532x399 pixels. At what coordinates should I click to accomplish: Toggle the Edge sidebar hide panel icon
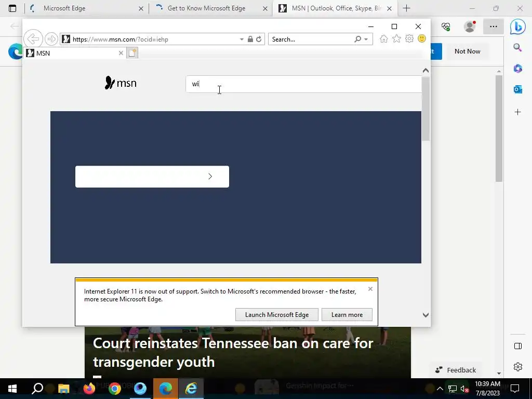(518, 345)
